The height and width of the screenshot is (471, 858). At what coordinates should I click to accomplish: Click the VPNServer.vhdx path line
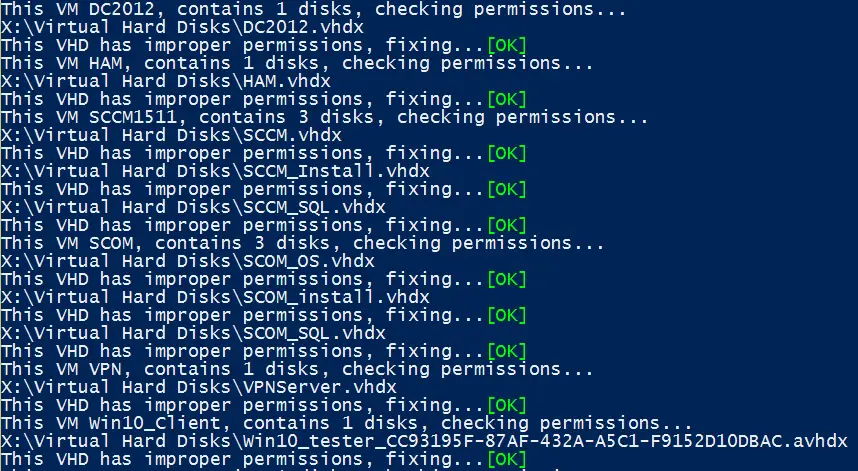tap(199, 387)
